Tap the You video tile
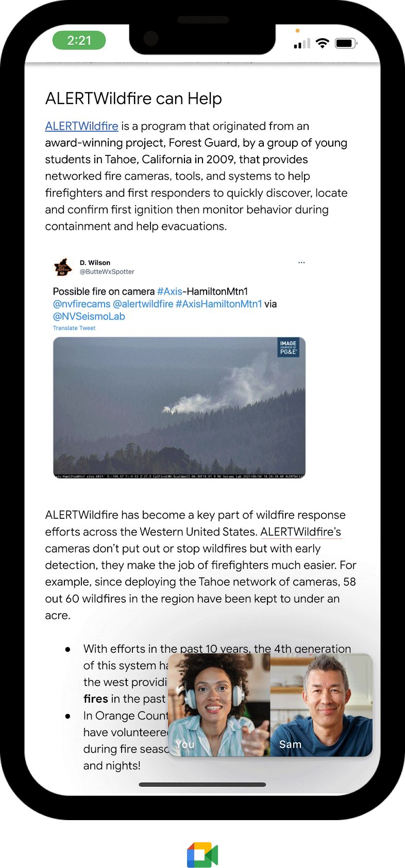 [x=220, y=705]
